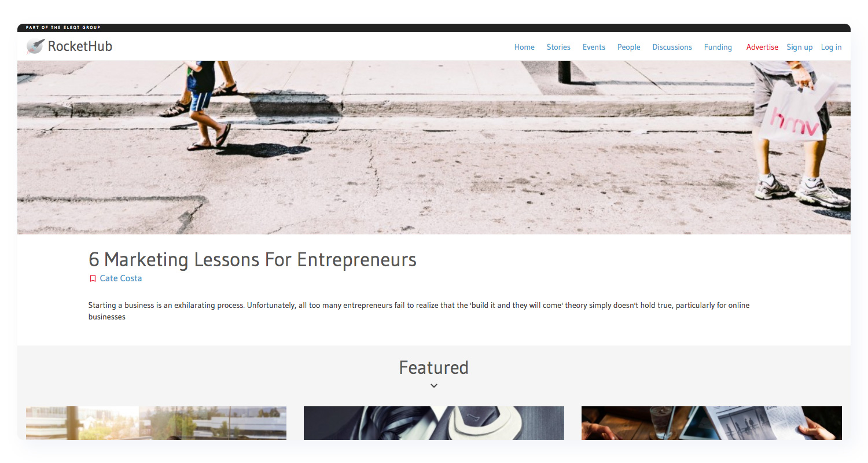The width and height of the screenshot is (868, 463).
Task: Go to the Stories page
Action: click(x=558, y=47)
